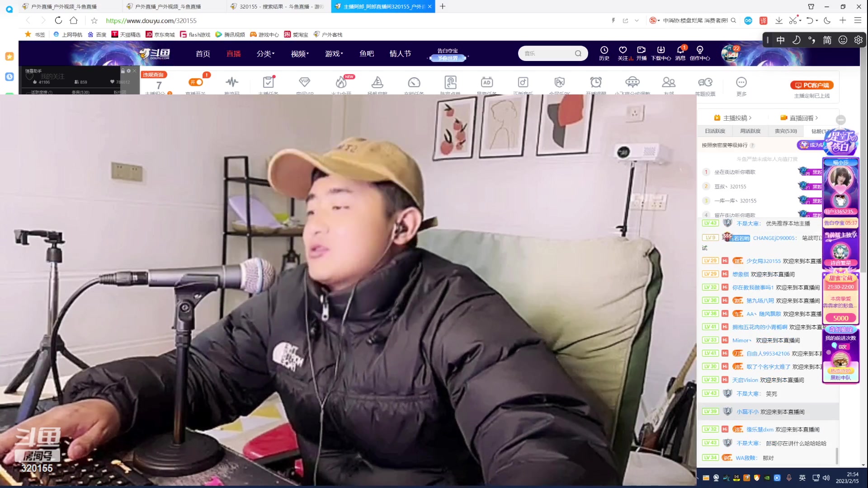Bookmark this page with star icon

click(x=94, y=20)
